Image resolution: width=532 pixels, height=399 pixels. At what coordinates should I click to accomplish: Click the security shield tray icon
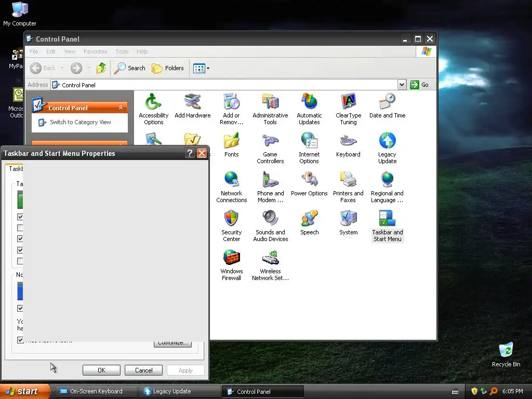tap(474, 391)
